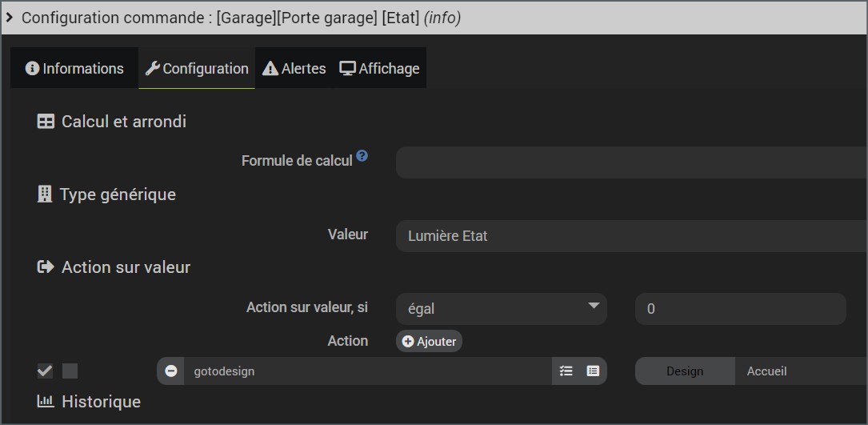
Task: Toggle the unchecked checkbox beside gotodesign
Action: pyautogui.click(x=70, y=371)
